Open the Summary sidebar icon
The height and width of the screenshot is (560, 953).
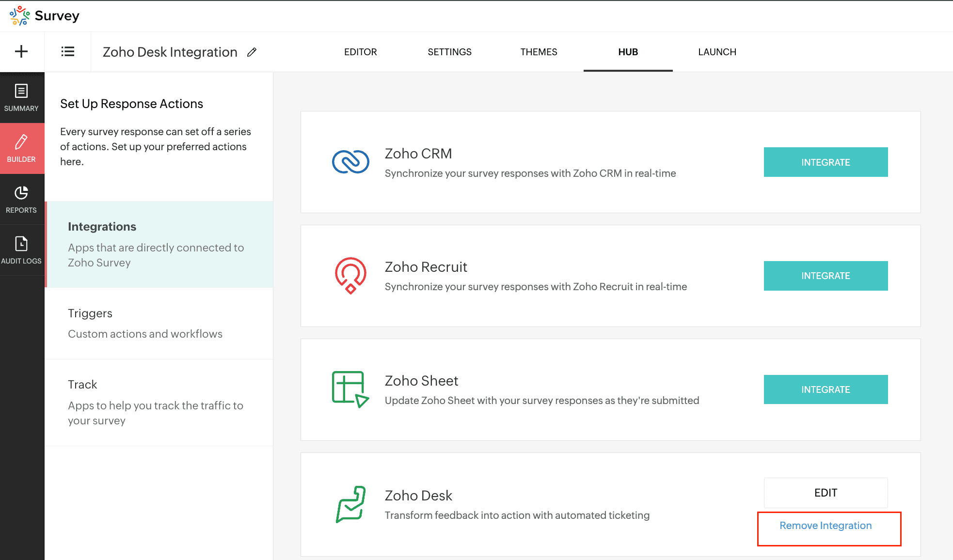(x=21, y=98)
